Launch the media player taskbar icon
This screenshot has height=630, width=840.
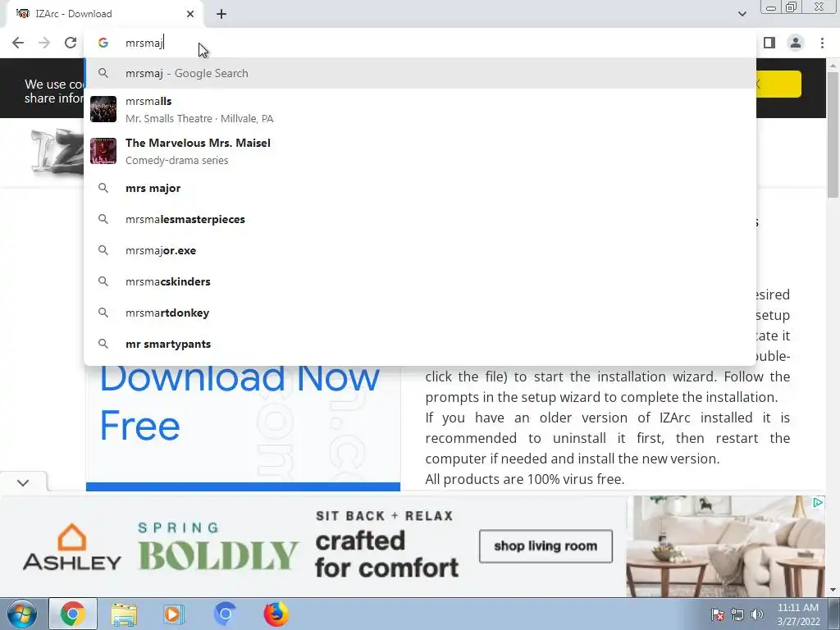[x=174, y=614]
